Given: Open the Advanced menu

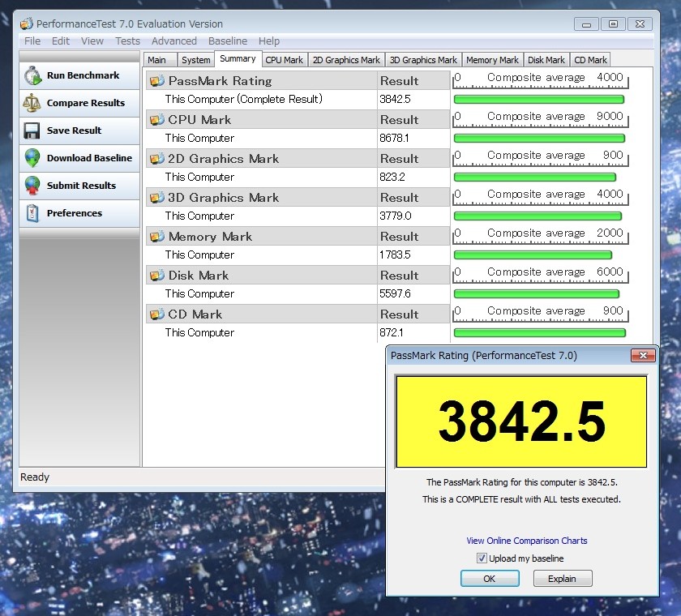Looking at the screenshot, I should 174,41.
